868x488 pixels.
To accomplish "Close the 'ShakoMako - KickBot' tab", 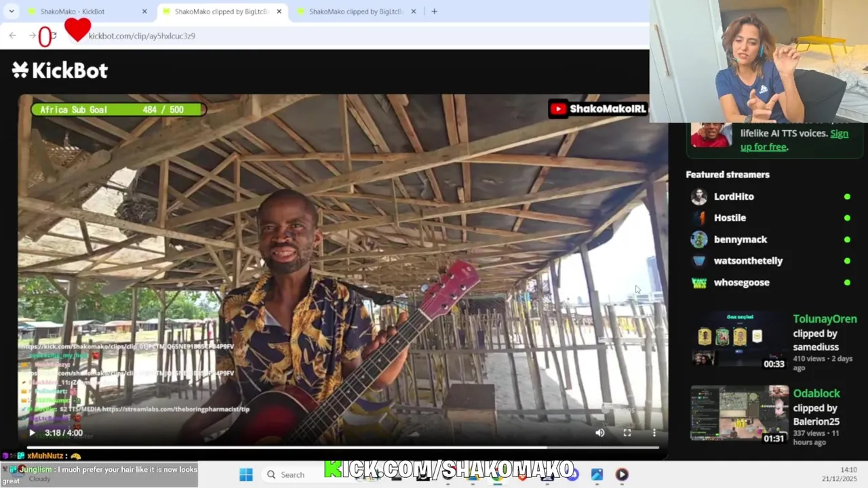I will pyautogui.click(x=144, y=12).
